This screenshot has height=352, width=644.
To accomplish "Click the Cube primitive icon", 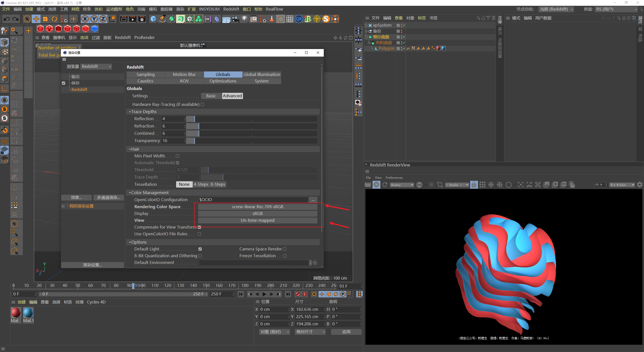I will point(153,19).
